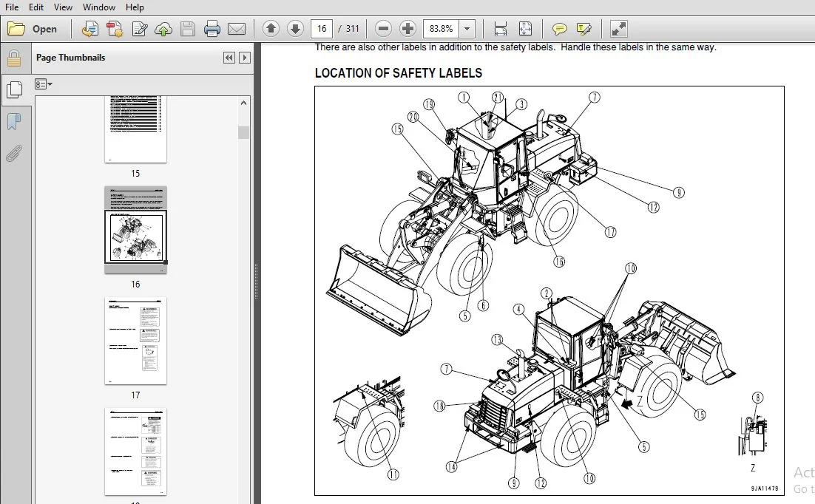Click the Page Thumbnails panel title
Image resolution: width=815 pixels, height=504 pixels.
(71, 58)
